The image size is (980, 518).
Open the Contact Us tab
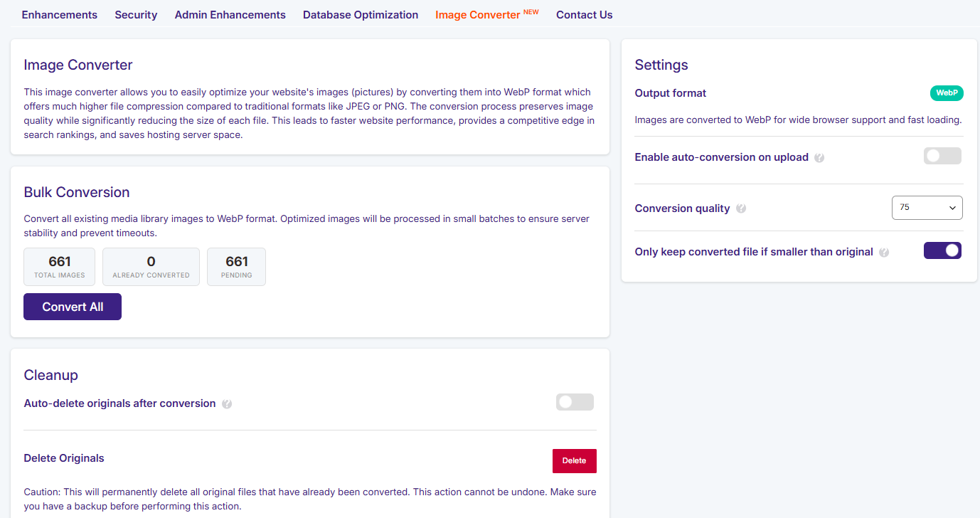(585, 14)
